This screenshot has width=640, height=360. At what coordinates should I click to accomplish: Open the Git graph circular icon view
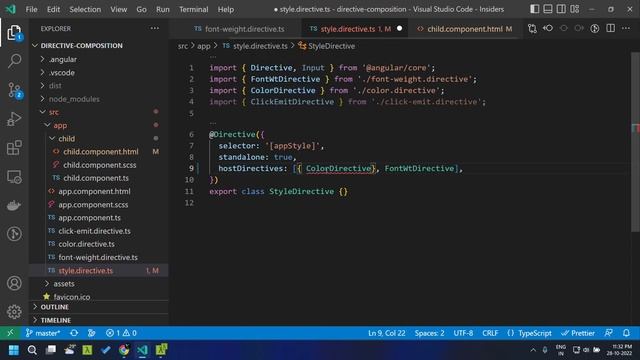click(x=14, y=234)
